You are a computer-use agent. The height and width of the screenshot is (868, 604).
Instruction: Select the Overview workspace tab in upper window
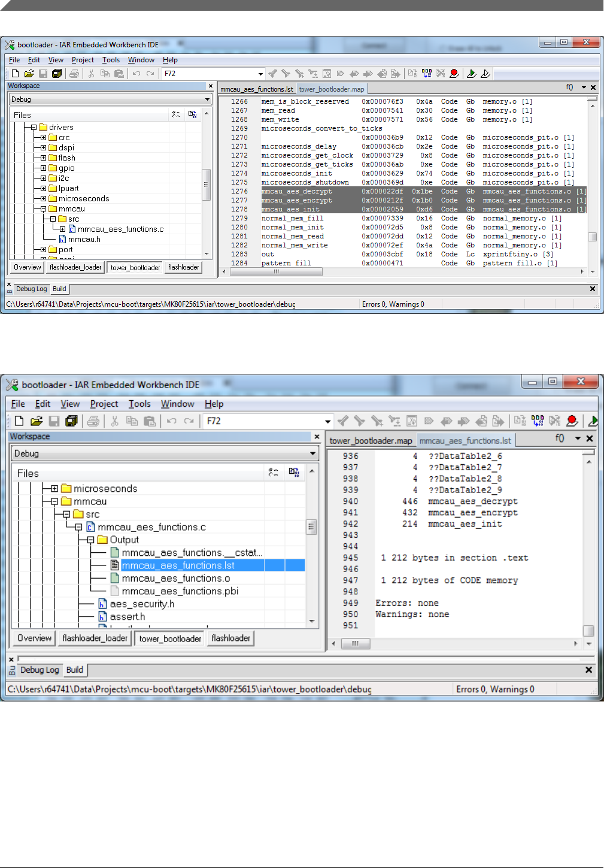28,267
